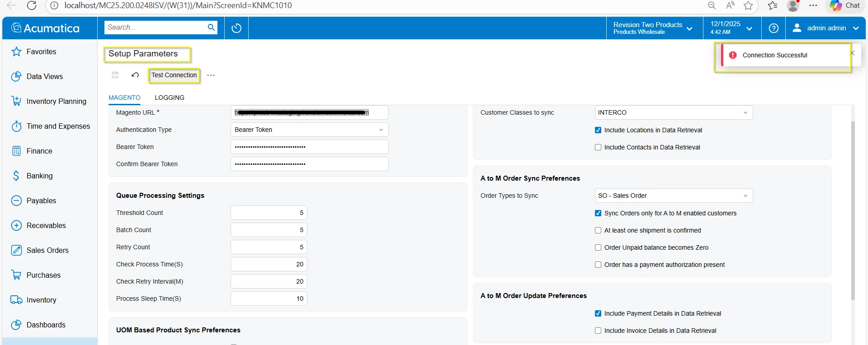Image resolution: width=868 pixels, height=345 pixels.
Task: Click the Save disk icon in toolbar
Action: coord(115,75)
